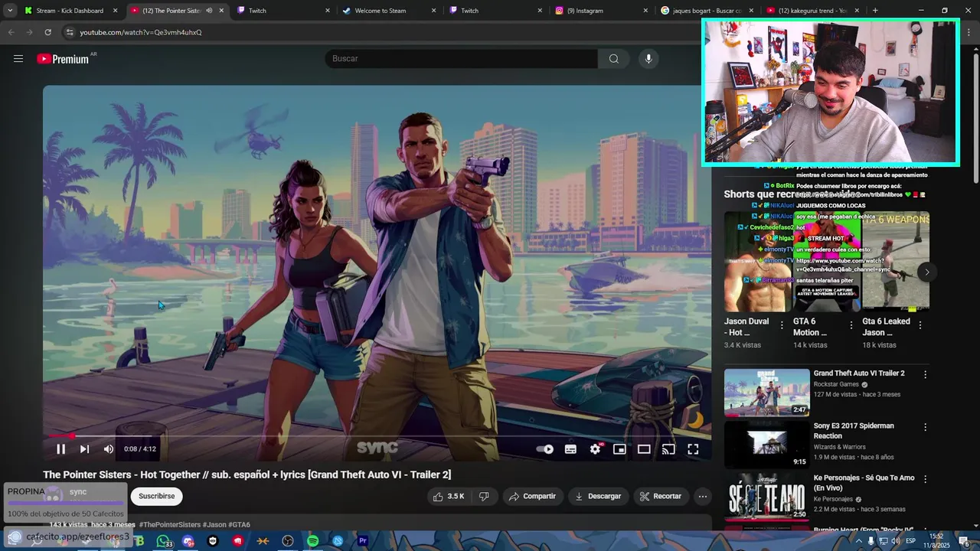Open options for GTA 6 Leaked Jason short
This screenshot has height=551, width=980.
pyautogui.click(x=920, y=325)
